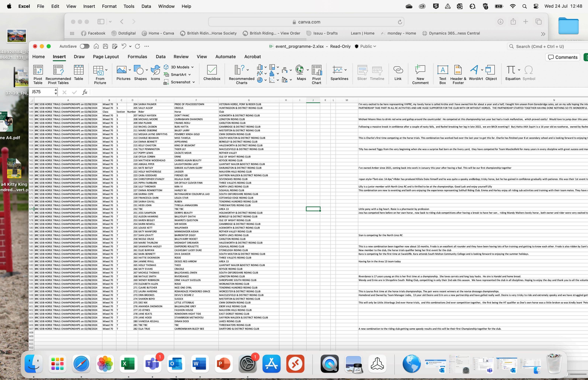Viewport: 588px width, 380px height.
Task: Open the Page Layout tab
Action: [106, 57]
